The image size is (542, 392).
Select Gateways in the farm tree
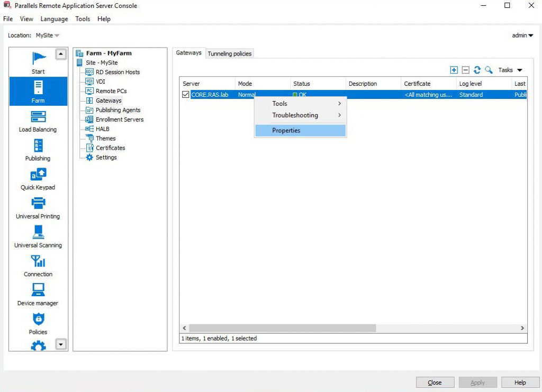click(109, 101)
